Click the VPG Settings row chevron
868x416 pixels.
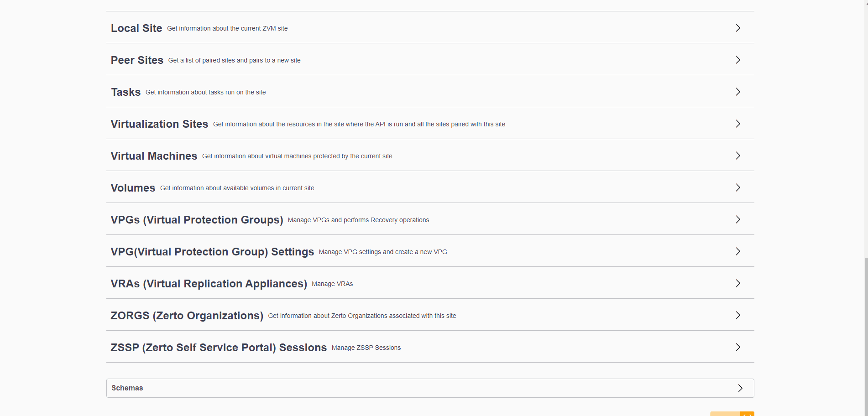pyautogui.click(x=738, y=251)
